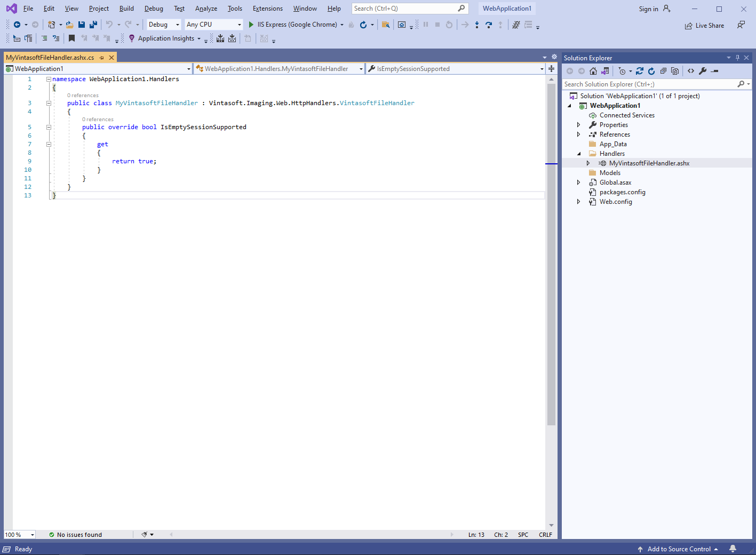The width and height of the screenshot is (756, 555).
Task: Collapse the Handlers folder
Action: 579,154
